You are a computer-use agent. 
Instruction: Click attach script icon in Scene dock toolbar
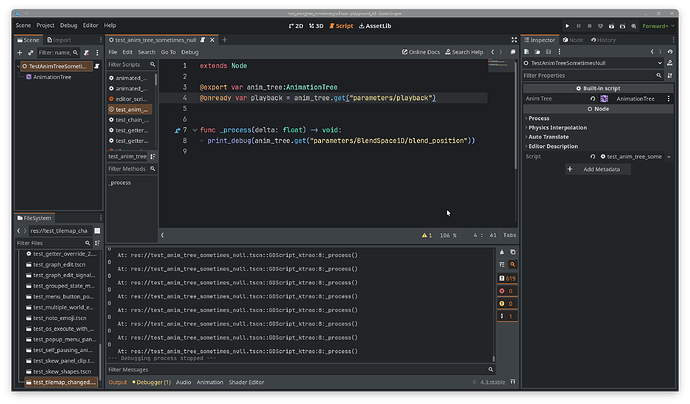click(x=87, y=52)
